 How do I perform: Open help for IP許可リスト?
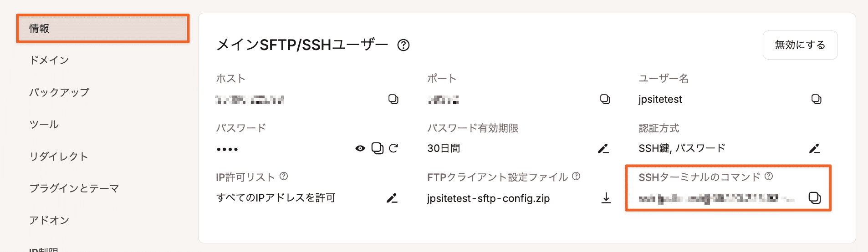[x=284, y=176]
